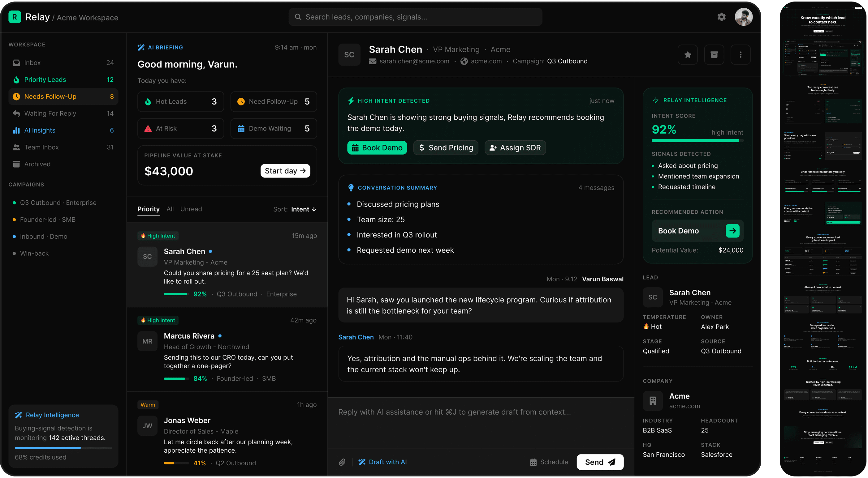Switch to the All tab
The image size is (868, 478).
[x=170, y=209]
